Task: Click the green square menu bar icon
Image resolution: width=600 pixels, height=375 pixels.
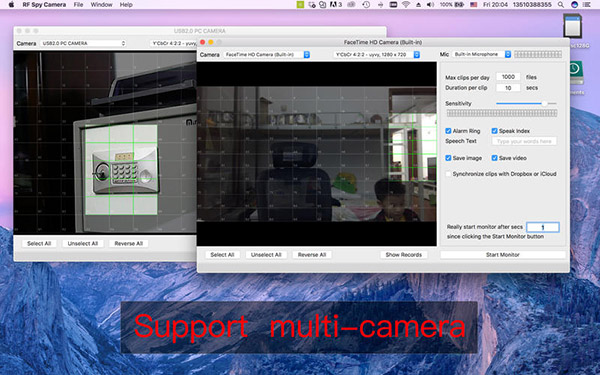Action: [300, 5]
